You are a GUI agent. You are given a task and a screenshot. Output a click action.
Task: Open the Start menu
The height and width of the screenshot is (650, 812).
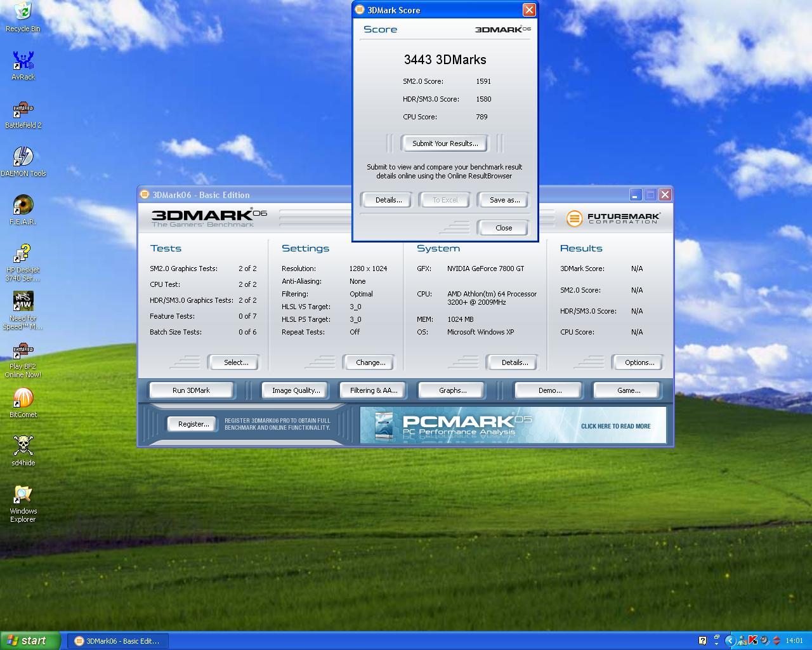point(30,640)
